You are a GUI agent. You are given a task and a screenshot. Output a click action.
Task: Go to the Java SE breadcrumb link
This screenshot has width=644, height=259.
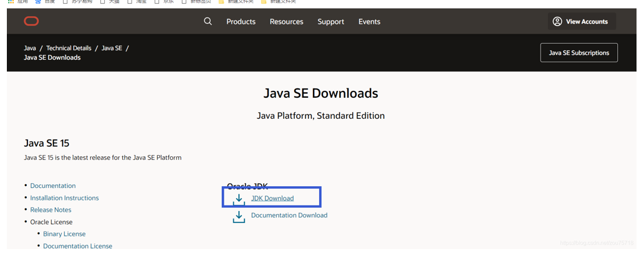pos(112,48)
